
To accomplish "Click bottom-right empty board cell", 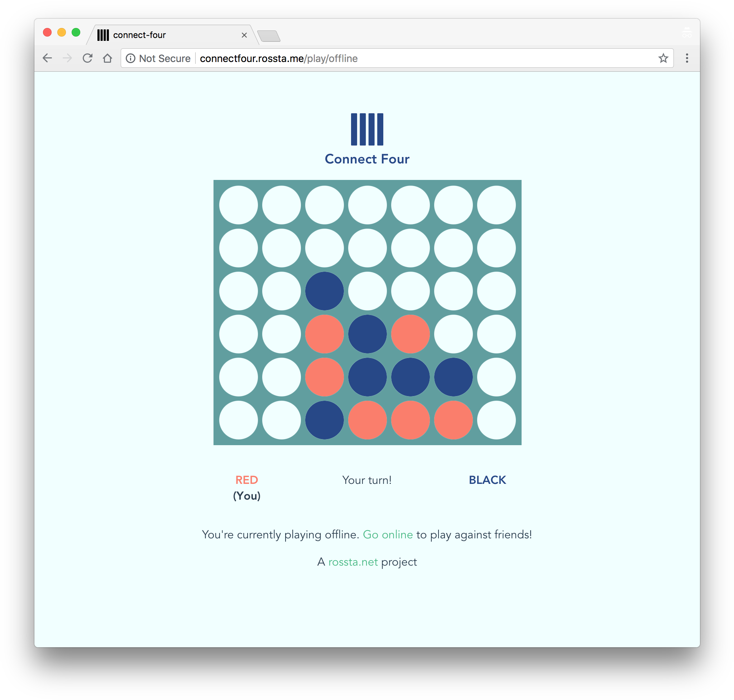I will [496, 420].
